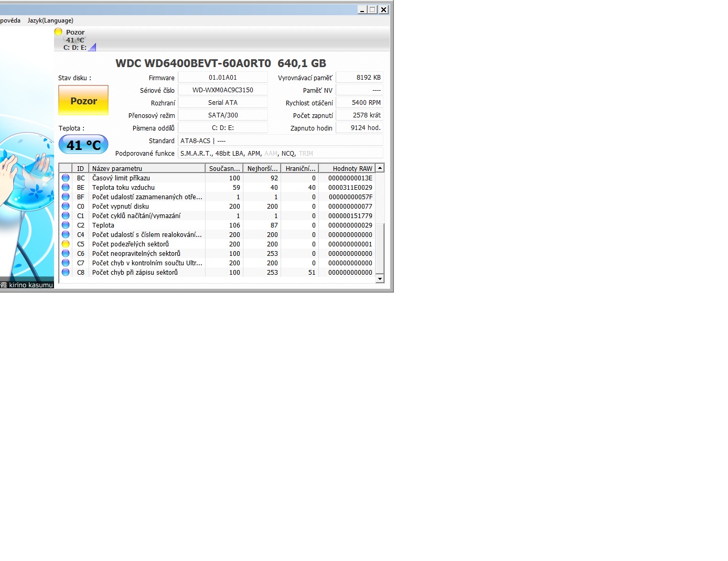Image resolution: width=728 pixels, height=561 pixels.
Task: Click the yellow warning icon for row C5
Action: point(66,244)
